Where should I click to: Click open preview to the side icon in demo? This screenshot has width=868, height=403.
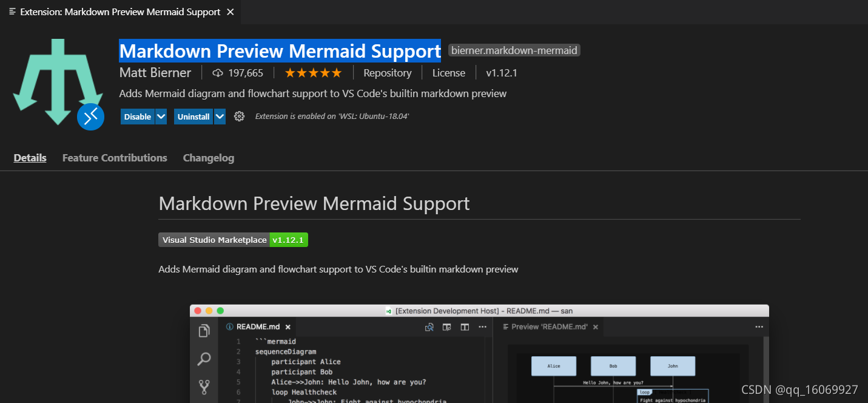click(446, 327)
